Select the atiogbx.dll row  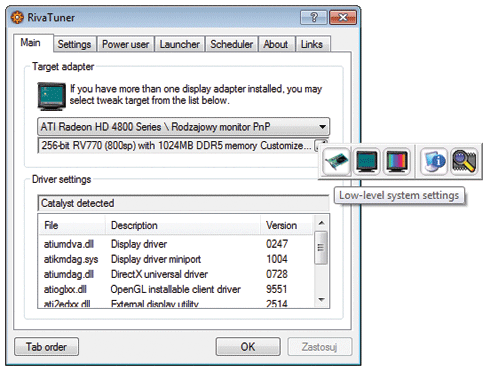(177, 289)
